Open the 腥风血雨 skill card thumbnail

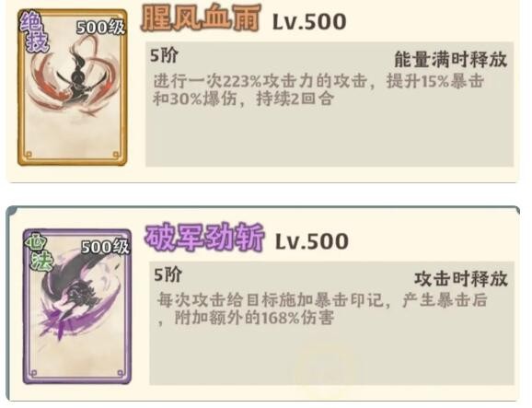pyautogui.click(x=73, y=87)
